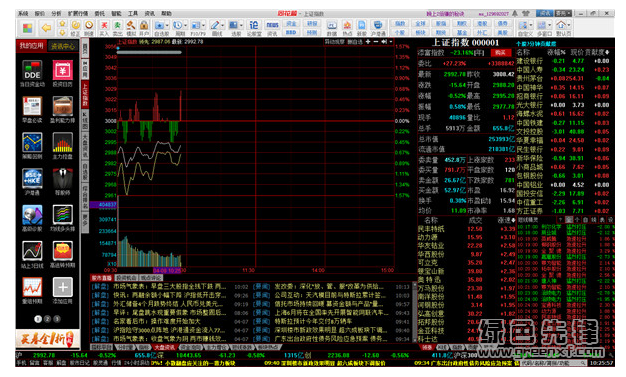Switch to sidebar page 2 dot
The image size is (626, 377).
tap(48, 319)
